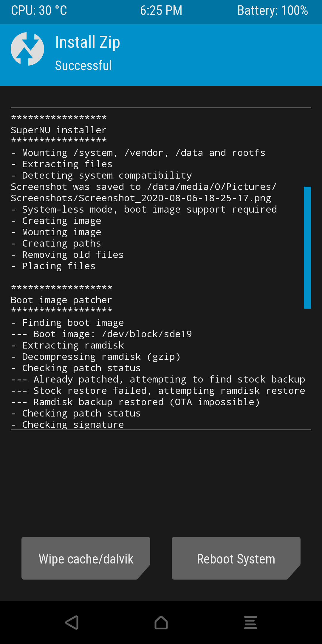This screenshot has height=644, width=322.
Task: Tap the Battery 100% indicator
Action: [273, 10]
